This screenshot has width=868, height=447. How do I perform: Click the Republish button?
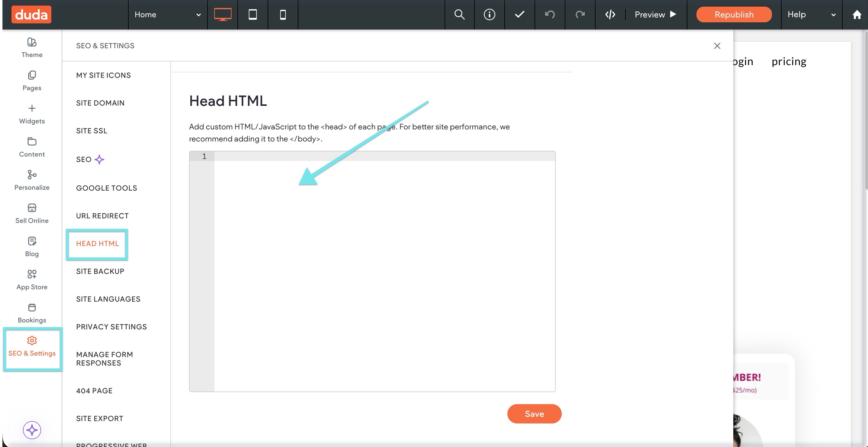(x=734, y=14)
